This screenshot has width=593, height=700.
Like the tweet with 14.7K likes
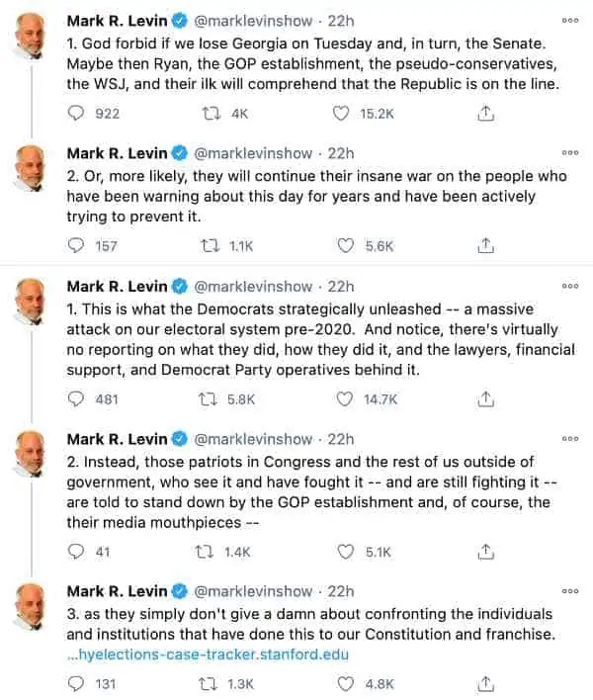(x=344, y=398)
